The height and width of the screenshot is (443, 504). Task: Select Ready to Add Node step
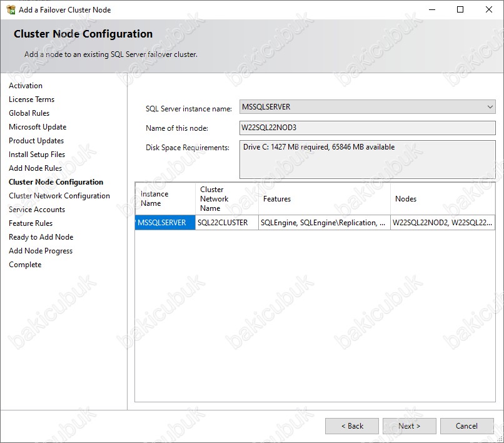41,237
